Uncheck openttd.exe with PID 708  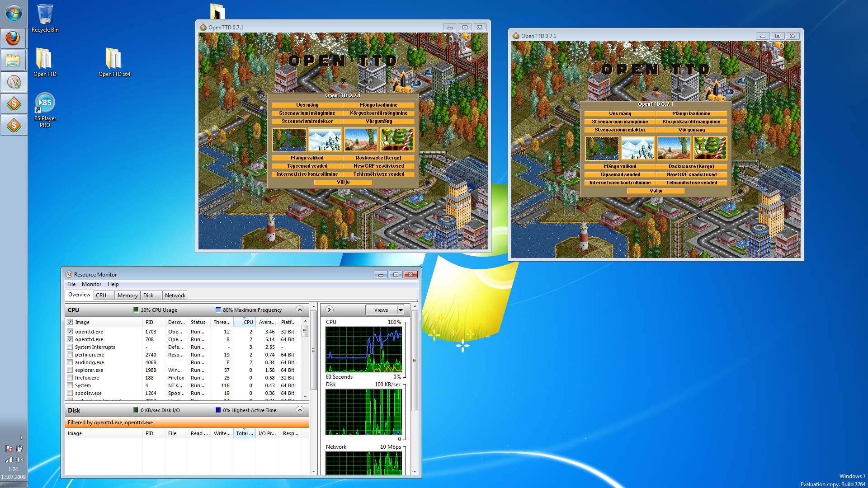point(70,339)
